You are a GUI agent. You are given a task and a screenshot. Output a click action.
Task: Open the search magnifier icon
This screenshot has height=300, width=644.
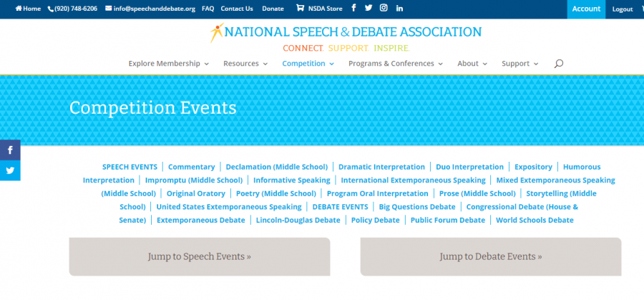[558, 63]
